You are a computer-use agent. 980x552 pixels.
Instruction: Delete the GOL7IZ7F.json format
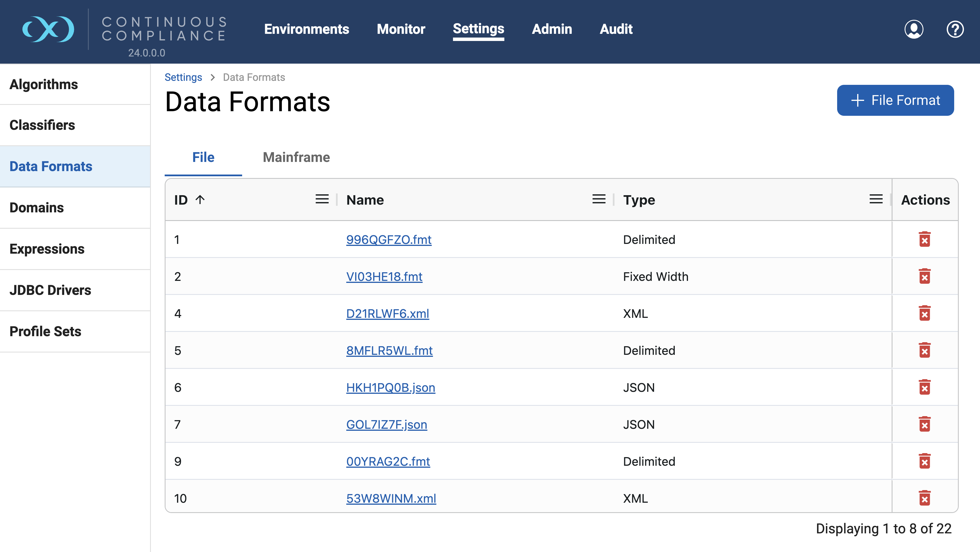pos(925,424)
